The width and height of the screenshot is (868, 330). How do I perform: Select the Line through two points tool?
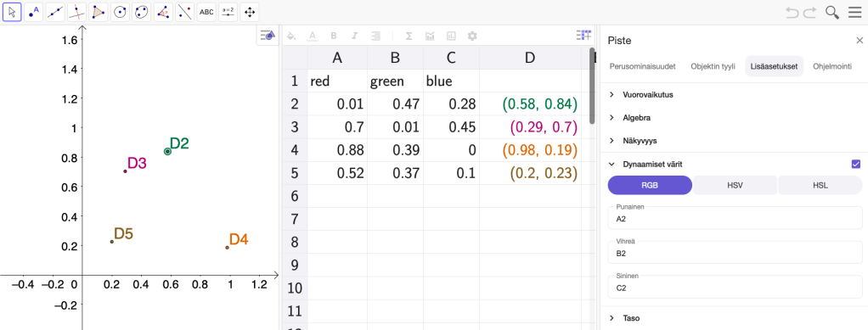pyautogui.click(x=55, y=12)
